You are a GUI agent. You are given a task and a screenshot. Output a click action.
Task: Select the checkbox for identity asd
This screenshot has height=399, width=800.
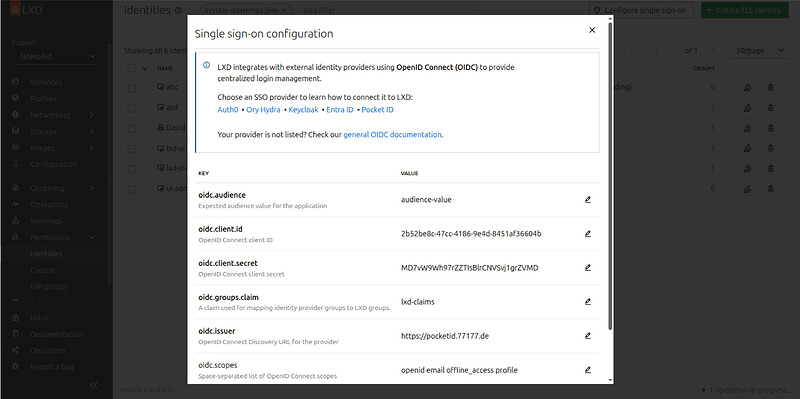(x=132, y=108)
